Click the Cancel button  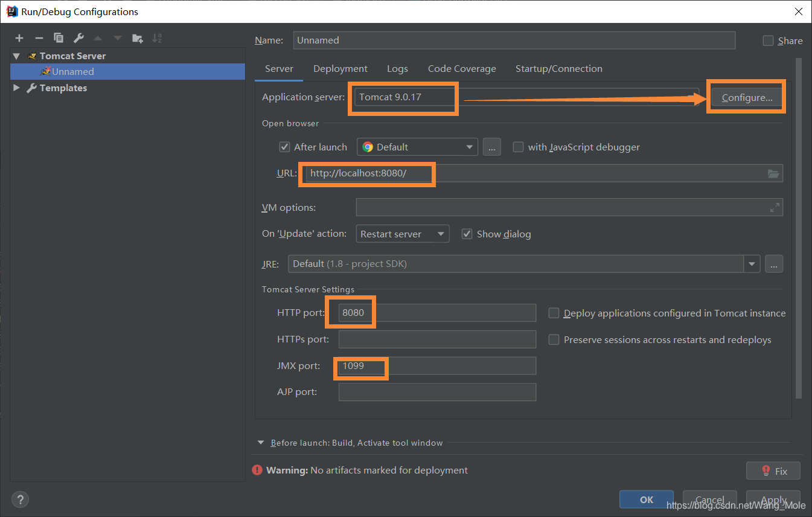[x=710, y=499]
